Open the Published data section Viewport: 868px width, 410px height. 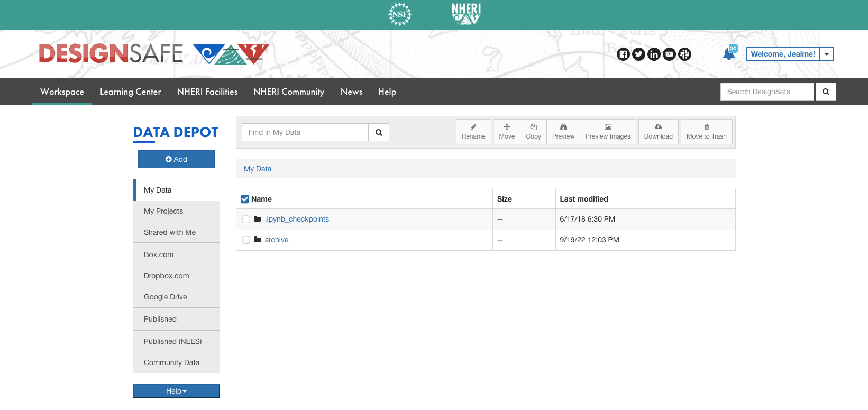[x=177, y=319]
